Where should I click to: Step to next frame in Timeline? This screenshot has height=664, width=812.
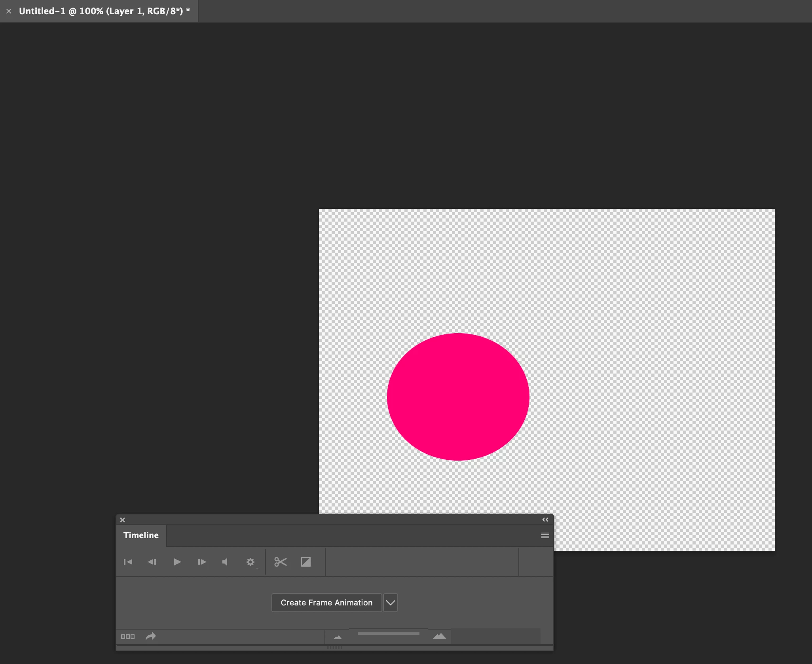(x=202, y=562)
